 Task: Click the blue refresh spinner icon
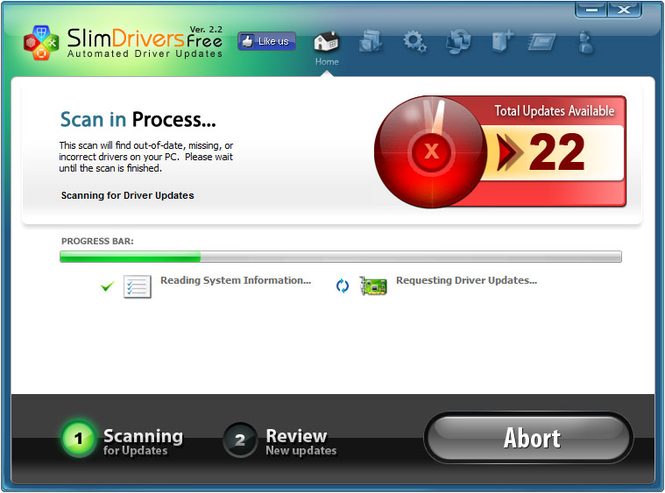[342, 286]
